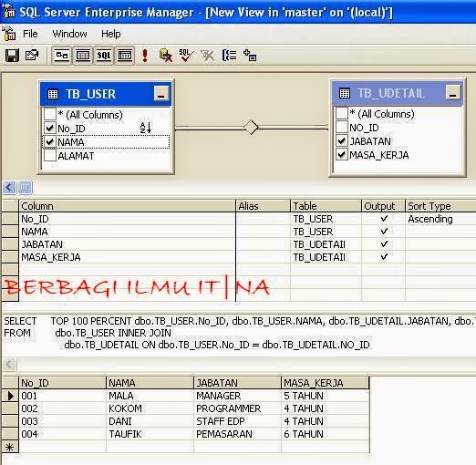Click the sort ascending icon beside No_ID
This screenshot has height=465, width=476.
[x=146, y=128]
